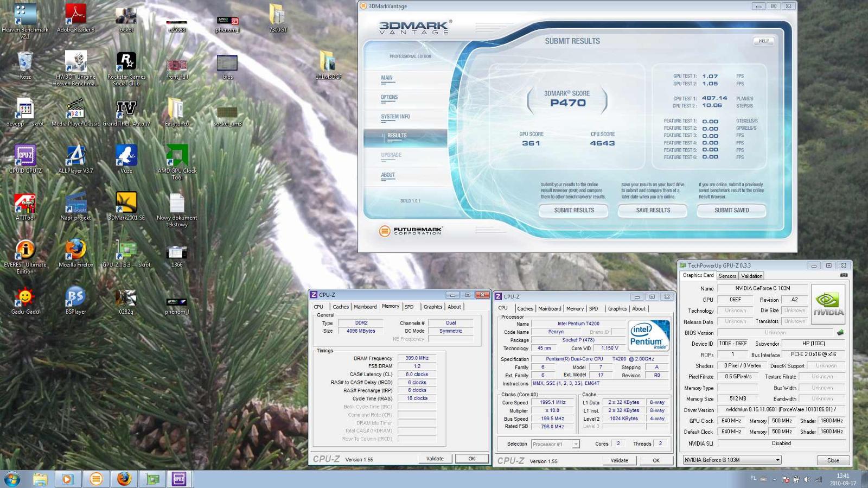Click Submit Saved button
Image resolution: width=868 pixels, height=488 pixels.
(x=732, y=211)
